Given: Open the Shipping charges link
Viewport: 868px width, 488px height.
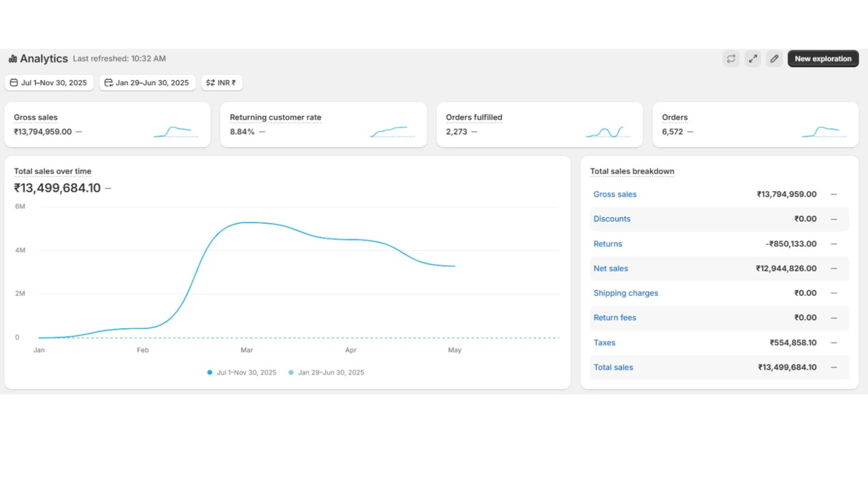Looking at the screenshot, I should pyautogui.click(x=626, y=293).
